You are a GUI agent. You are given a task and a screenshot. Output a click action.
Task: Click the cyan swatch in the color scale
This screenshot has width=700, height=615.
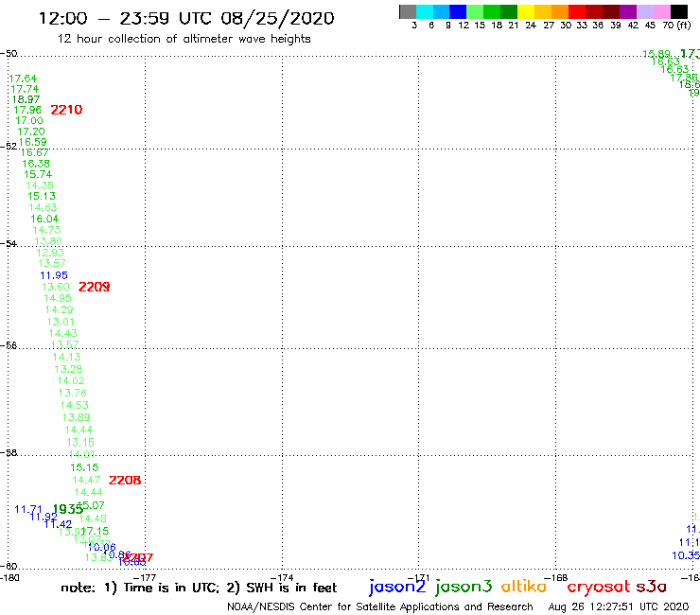tap(425, 11)
